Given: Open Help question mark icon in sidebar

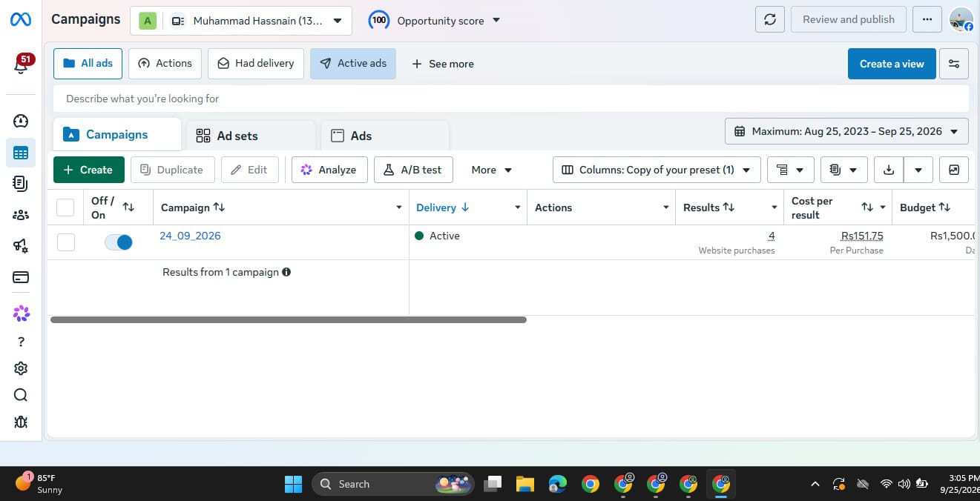Looking at the screenshot, I should point(21,342).
